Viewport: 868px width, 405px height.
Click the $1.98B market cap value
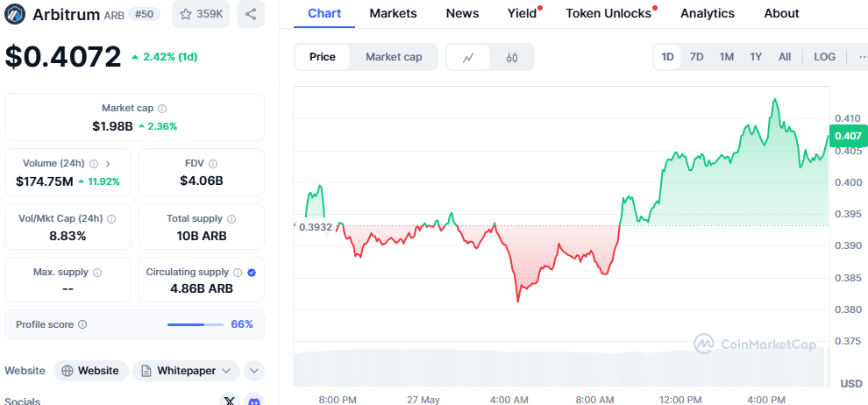(112, 127)
